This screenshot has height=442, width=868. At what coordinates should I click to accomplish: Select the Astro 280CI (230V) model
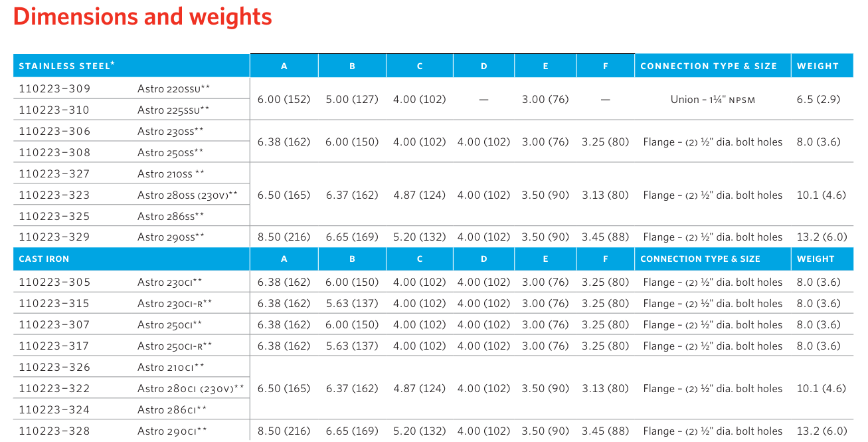click(x=191, y=388)
